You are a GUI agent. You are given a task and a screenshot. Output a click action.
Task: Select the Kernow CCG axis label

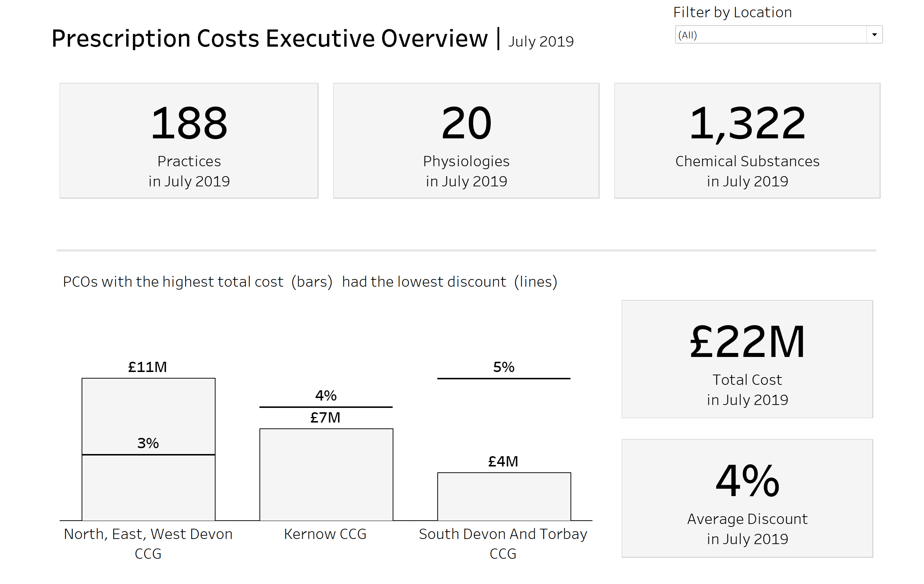pyautogui.click(x=325, y=534)
